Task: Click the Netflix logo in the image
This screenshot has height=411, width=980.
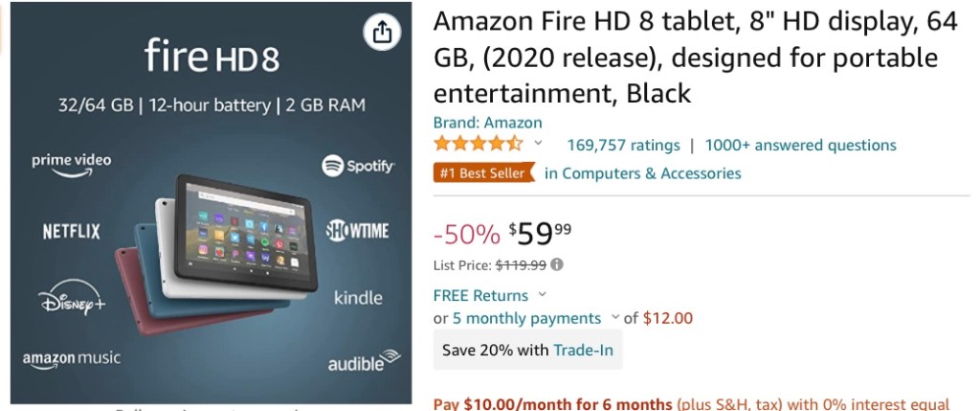Action: (71, 231)
